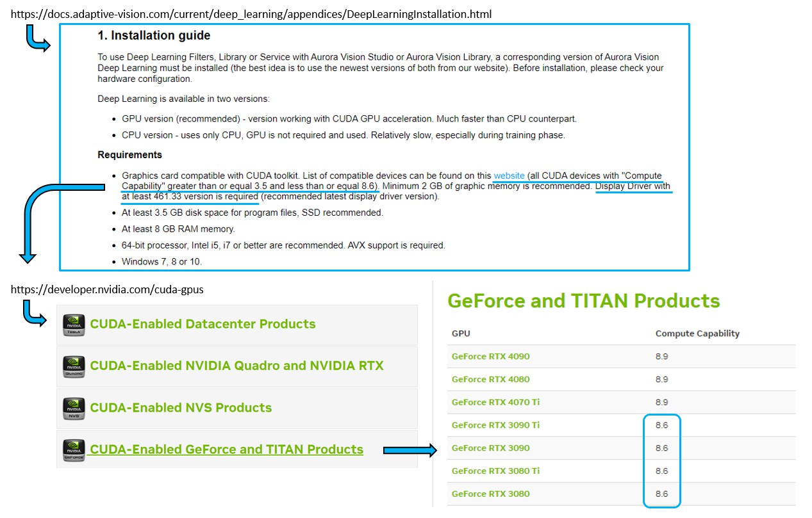Click 'At least 8 GB RAM memory' line

click(178, 229)
